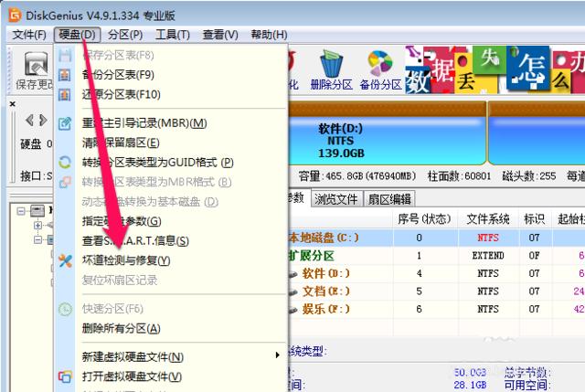Image resolution: width=585 pixels, height=392 pixels.
Task: Go to next disk with right arrow
Action: coord(43,120)
